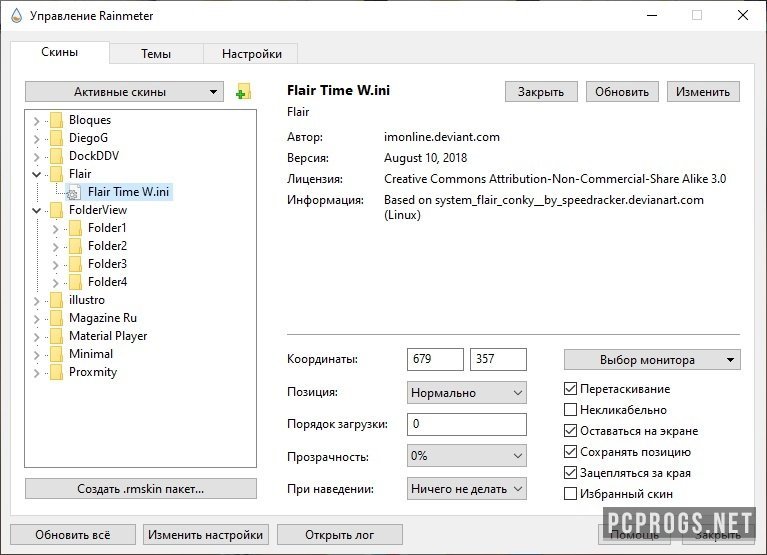Collapse the FolderView tree node
The width and height of the screenshot is (767, 555).
37,210
